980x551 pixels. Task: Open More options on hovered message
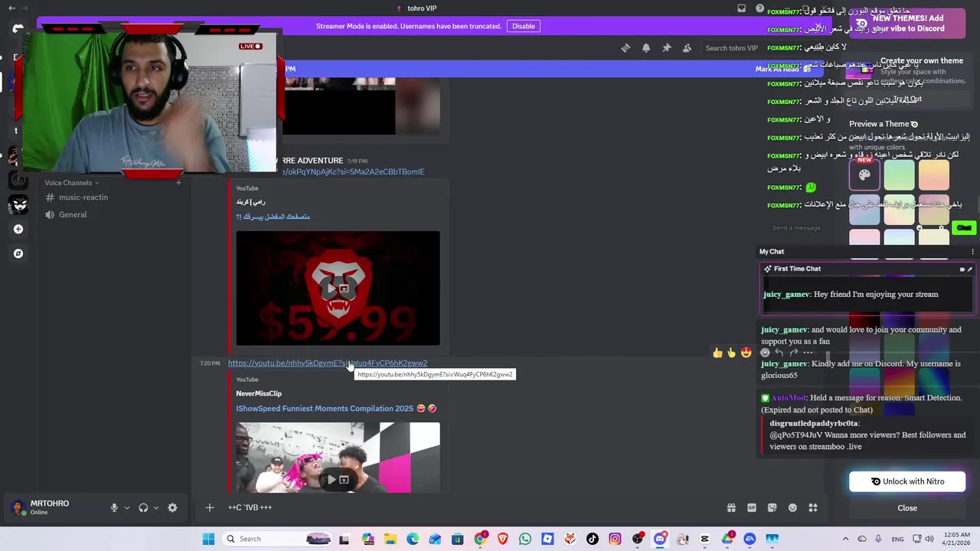pos(808,353)
